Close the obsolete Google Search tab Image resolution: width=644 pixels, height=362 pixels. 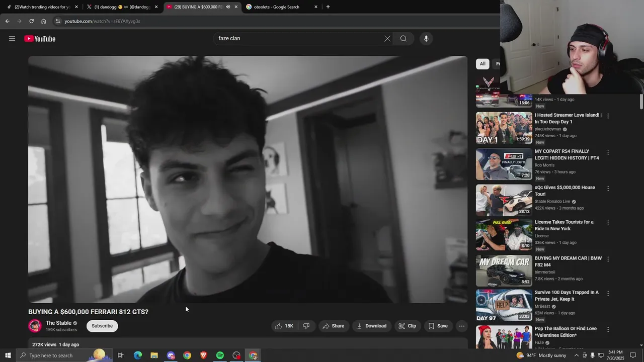coord(316,7)
